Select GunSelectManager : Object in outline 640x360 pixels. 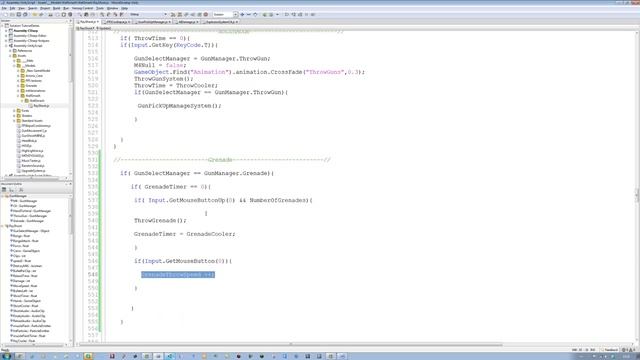[x=31, y=231]
